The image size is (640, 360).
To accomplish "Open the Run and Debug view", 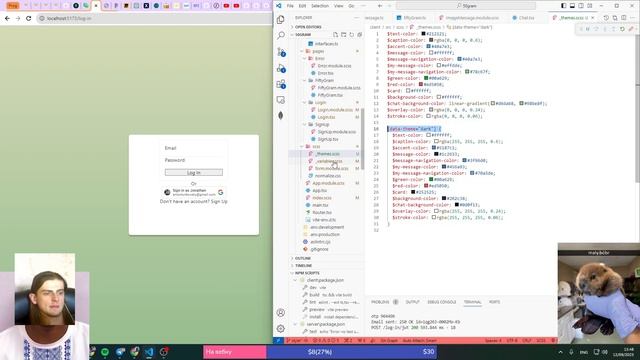I will (x=281, y=68).
